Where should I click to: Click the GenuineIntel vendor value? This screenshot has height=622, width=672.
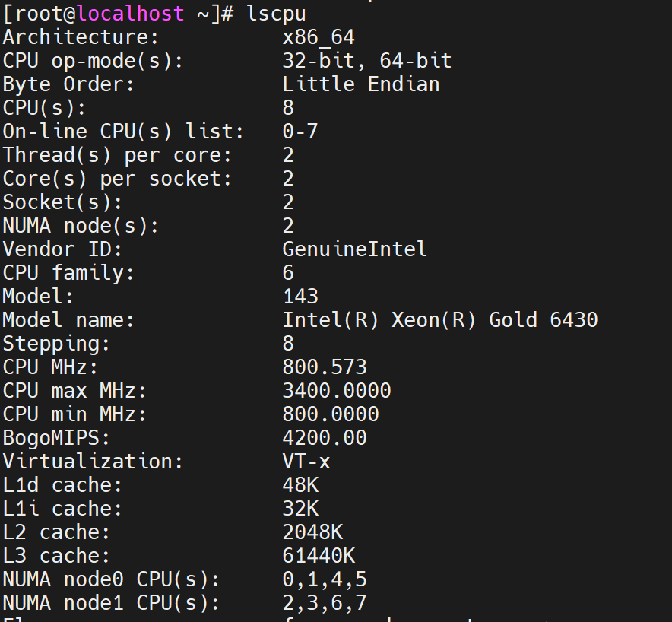point(355,249)
